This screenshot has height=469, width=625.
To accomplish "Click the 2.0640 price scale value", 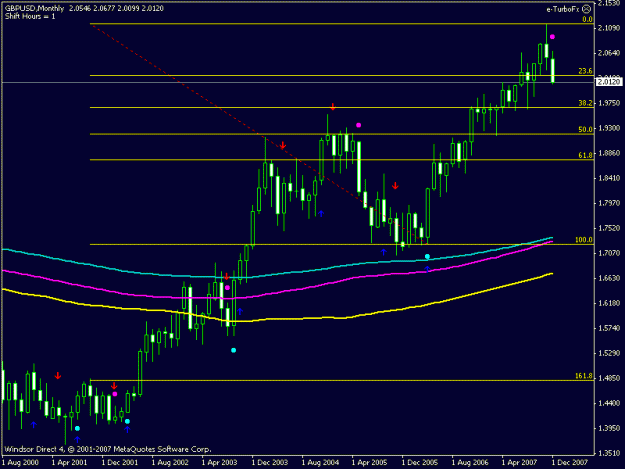I will 609,53.
